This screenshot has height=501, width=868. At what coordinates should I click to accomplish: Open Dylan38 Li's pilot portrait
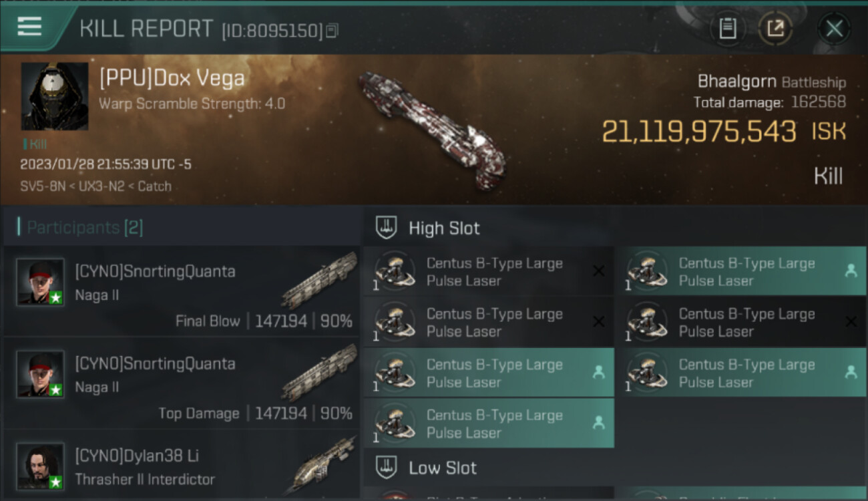pos(41,466)
